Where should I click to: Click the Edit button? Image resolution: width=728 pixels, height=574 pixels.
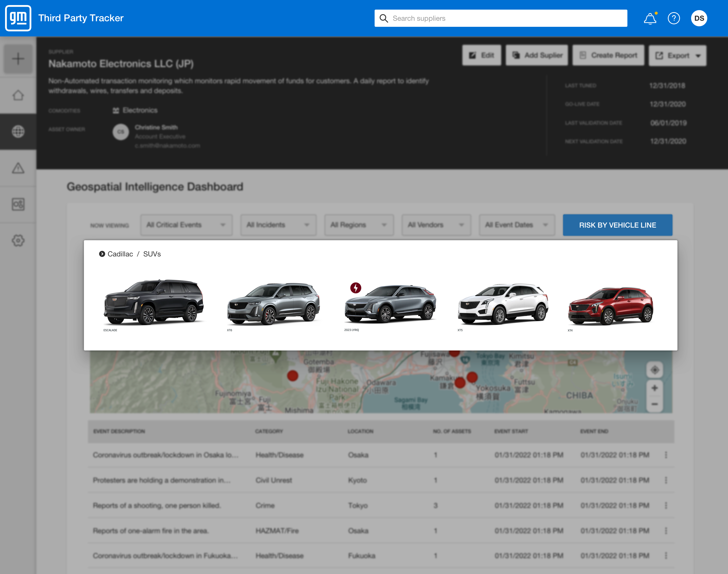(x=481, y=55)
